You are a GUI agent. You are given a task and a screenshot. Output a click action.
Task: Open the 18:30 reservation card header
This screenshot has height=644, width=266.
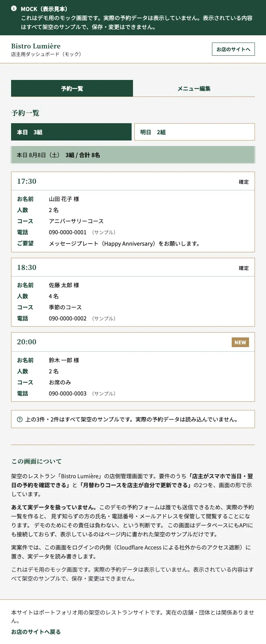[x=133, y=267]
